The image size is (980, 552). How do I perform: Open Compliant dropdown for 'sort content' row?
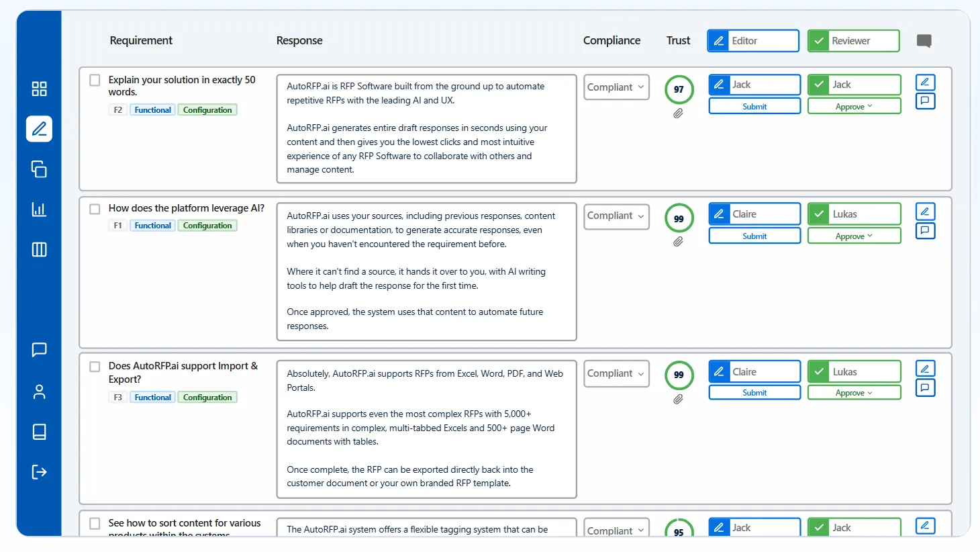click(616, 528)
